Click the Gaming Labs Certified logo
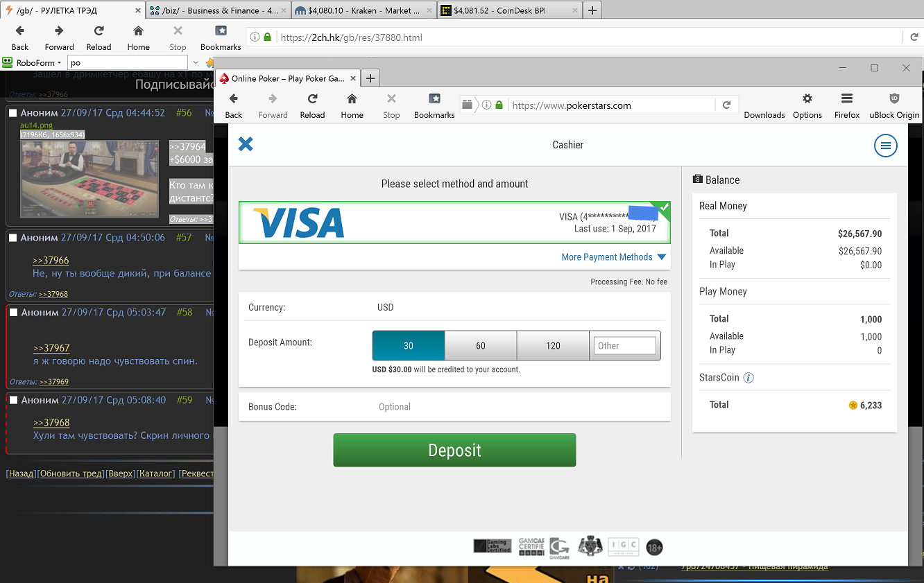 493,546
